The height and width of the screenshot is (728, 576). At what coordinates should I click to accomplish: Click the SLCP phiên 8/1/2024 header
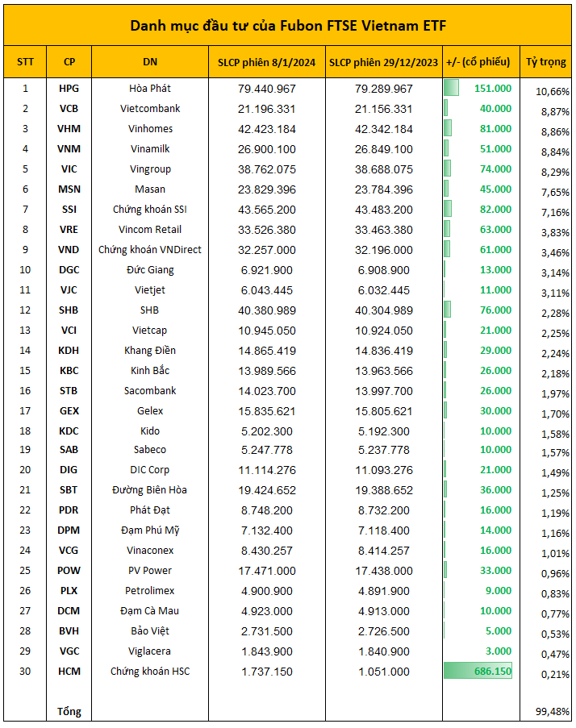(268, 62)
